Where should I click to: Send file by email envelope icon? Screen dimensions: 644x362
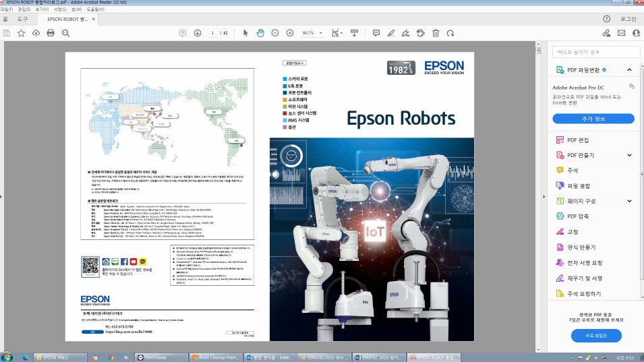tap(622, 33)
